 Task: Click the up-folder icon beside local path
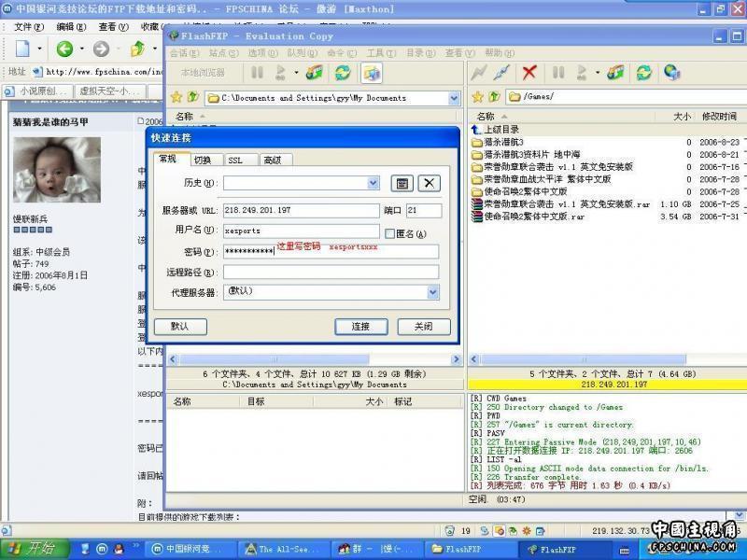coord(193,97)
